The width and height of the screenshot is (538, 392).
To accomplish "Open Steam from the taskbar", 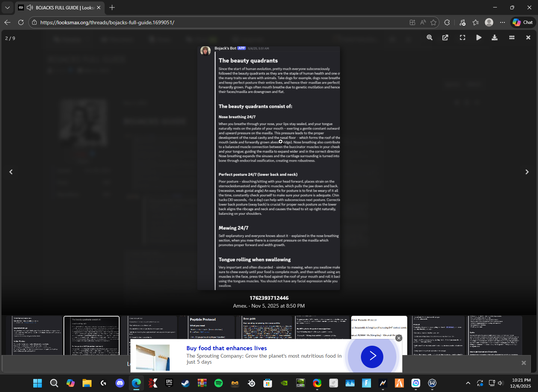I will 186,383.
